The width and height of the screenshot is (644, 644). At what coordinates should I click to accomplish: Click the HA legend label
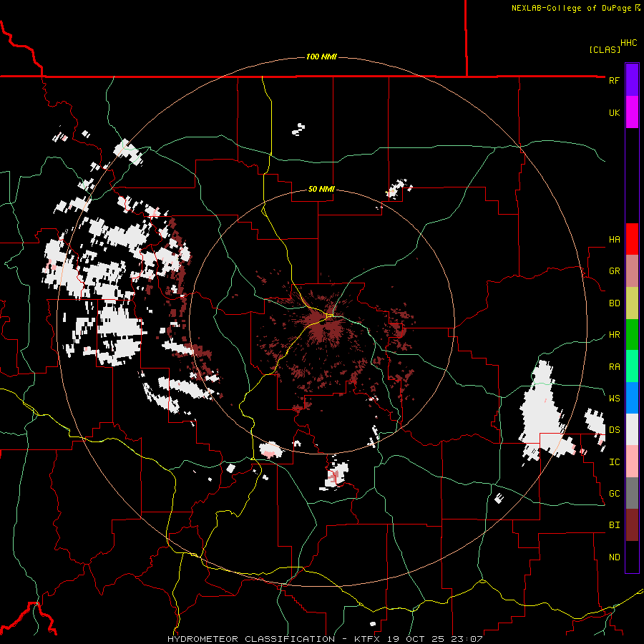point(614,240)
